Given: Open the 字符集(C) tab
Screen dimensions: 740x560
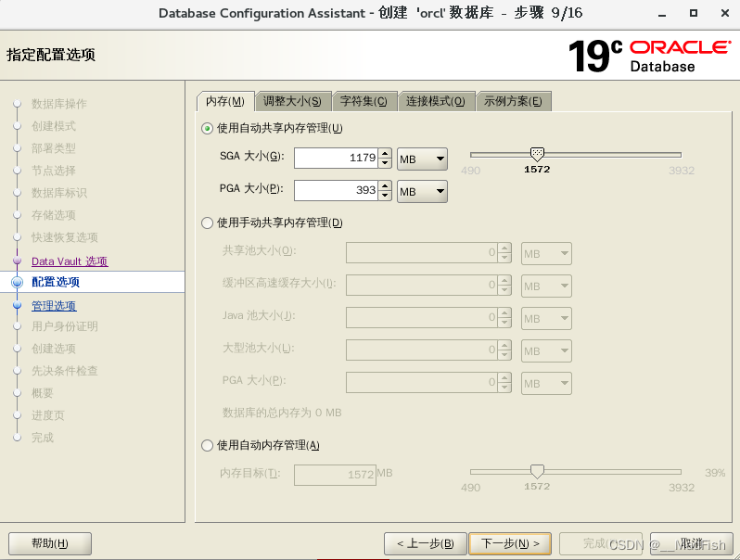Looking at the screenshot, I should [x=364, y=101].
